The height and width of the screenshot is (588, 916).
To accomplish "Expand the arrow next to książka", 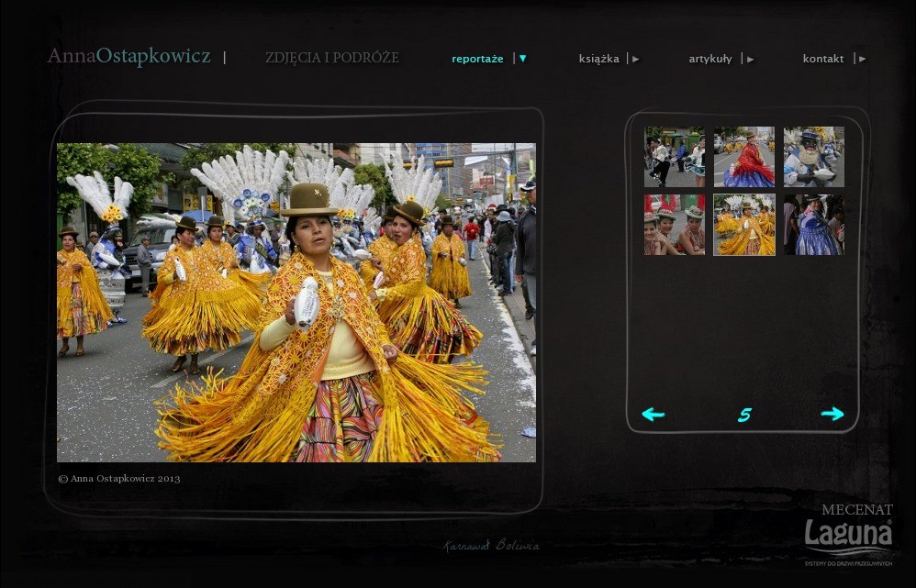I will pos(635,59).
